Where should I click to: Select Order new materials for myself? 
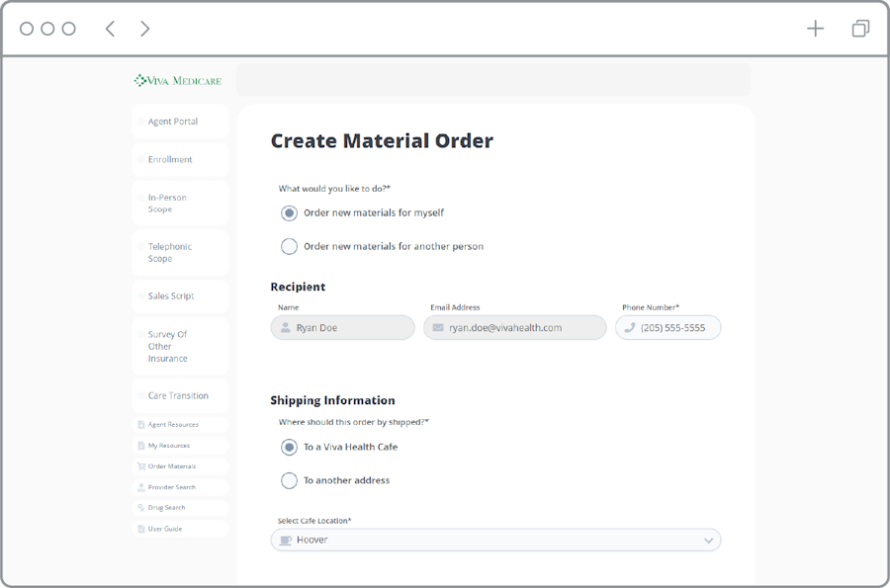click(x=289, y=212)
